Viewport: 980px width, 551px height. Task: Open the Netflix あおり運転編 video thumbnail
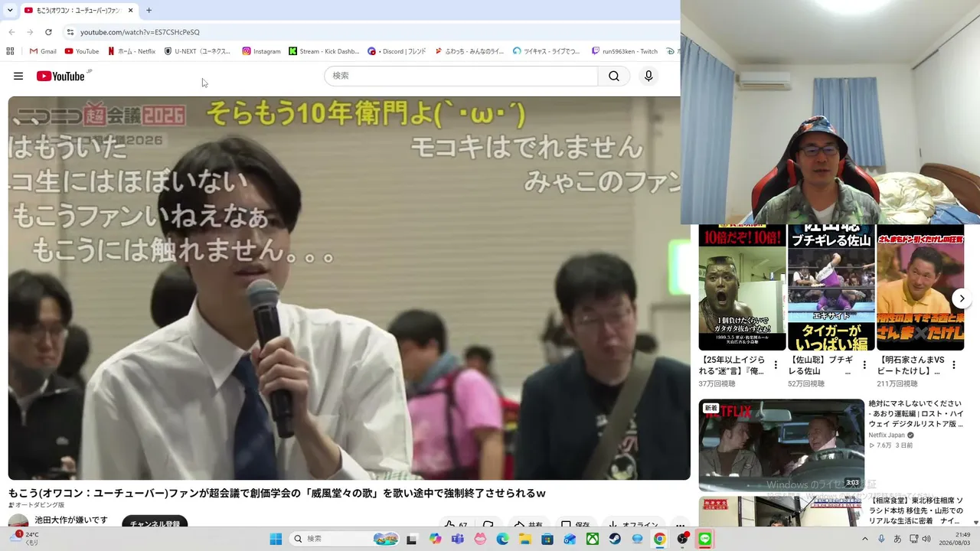[x=782, y=445]
